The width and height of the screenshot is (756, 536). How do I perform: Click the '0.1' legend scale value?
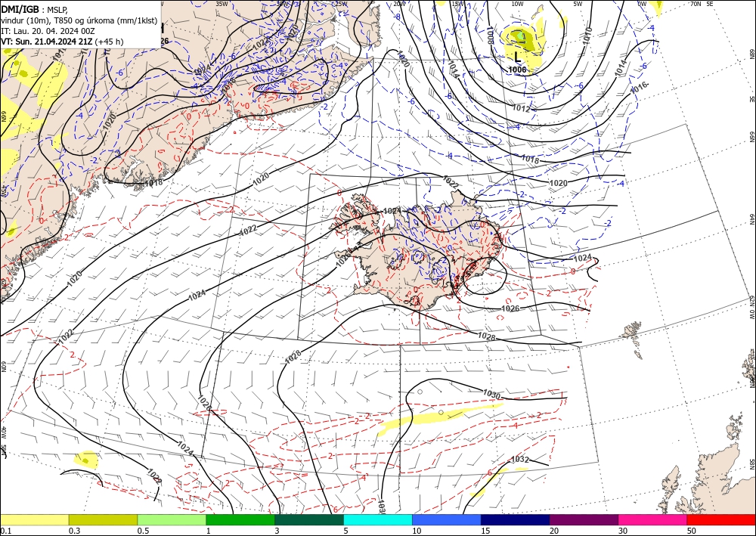tap(5, 531)
